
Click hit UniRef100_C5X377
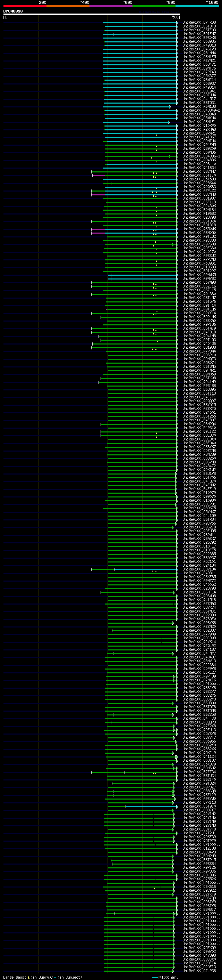[x=199, y=76]
